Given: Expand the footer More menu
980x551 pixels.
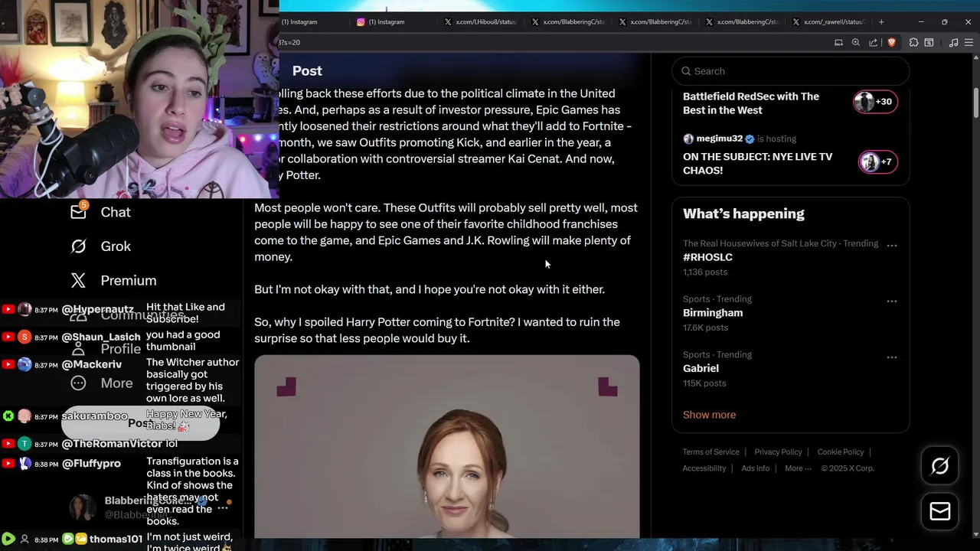Looking at the screenshot, I should click(x=798, y=468).
